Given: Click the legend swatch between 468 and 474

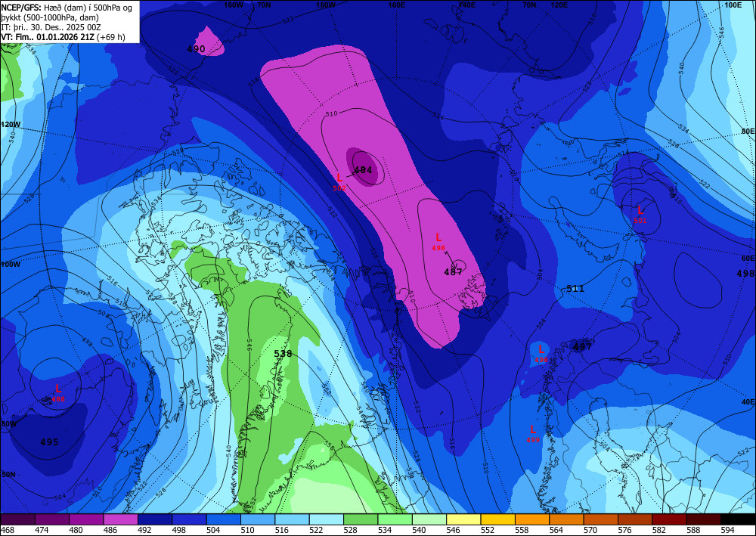Looking at the screenshot, I should (18, 519).
